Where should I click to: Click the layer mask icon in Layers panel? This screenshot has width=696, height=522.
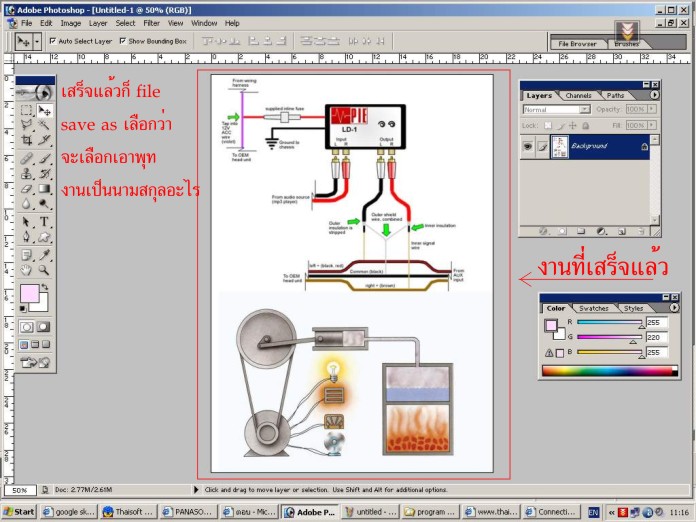(562, 231)
